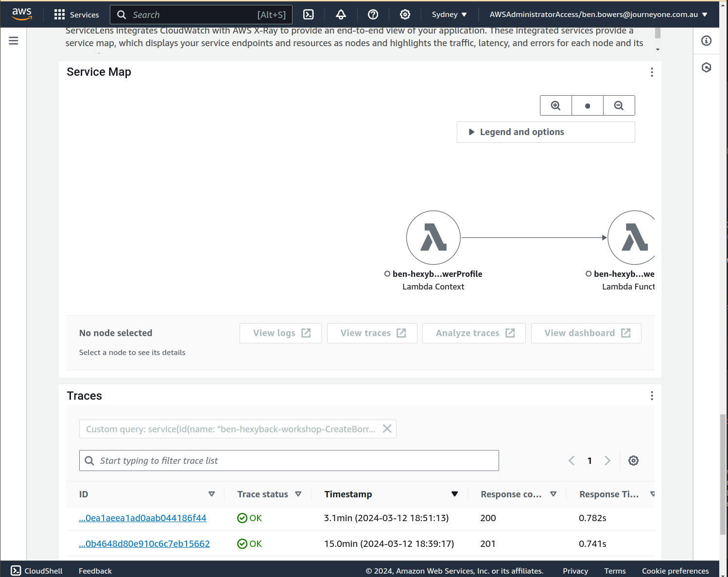This screenshot has height=577, width=728.
Task: Open trace ...0b4648d80e910c6c7eb15662
Action: point(144,544)
